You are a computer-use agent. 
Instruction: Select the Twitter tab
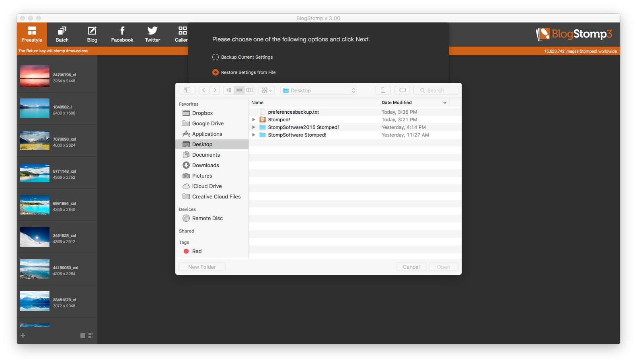(x=152, y=35)
